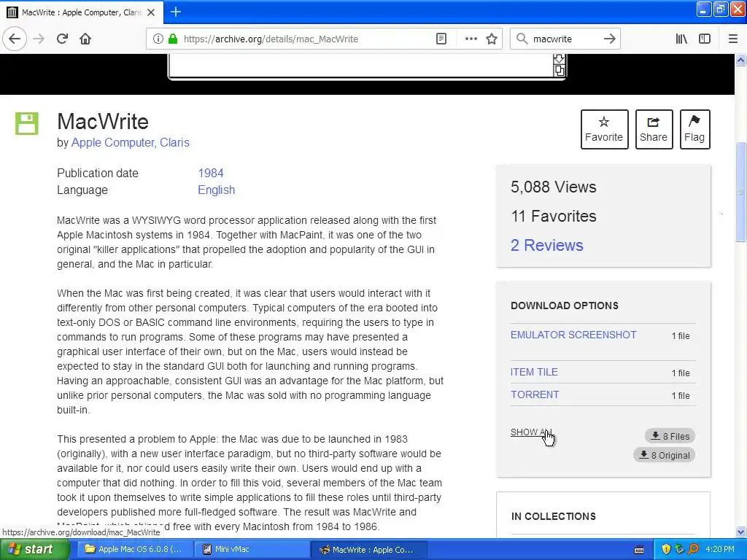The height and width of the screenshot is (560, 747).
Task: Select the MacWrite browser tab
Action: pyautogui.click(x=82, y=12)
